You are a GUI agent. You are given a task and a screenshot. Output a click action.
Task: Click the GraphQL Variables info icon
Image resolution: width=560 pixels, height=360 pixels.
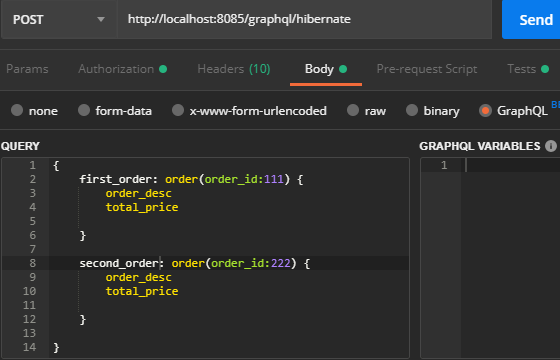551,146
